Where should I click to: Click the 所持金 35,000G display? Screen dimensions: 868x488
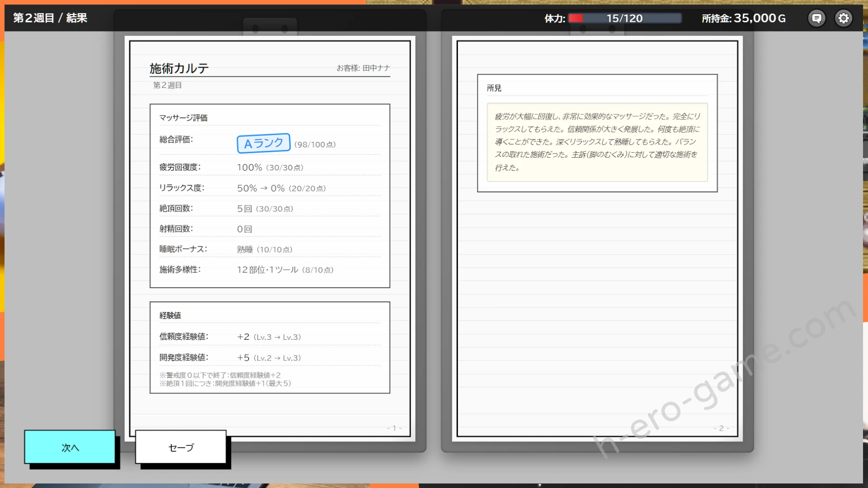(744, 18)
